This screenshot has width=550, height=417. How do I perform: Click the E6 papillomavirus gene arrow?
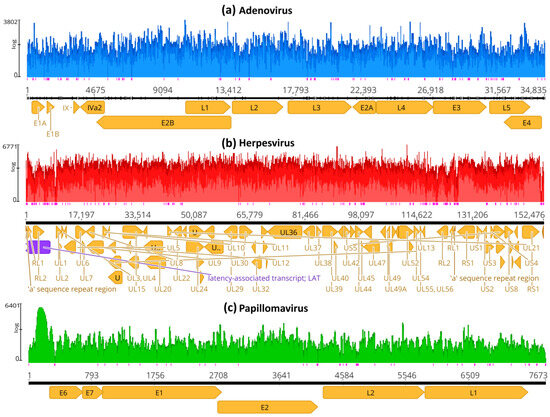coord(66,393)
